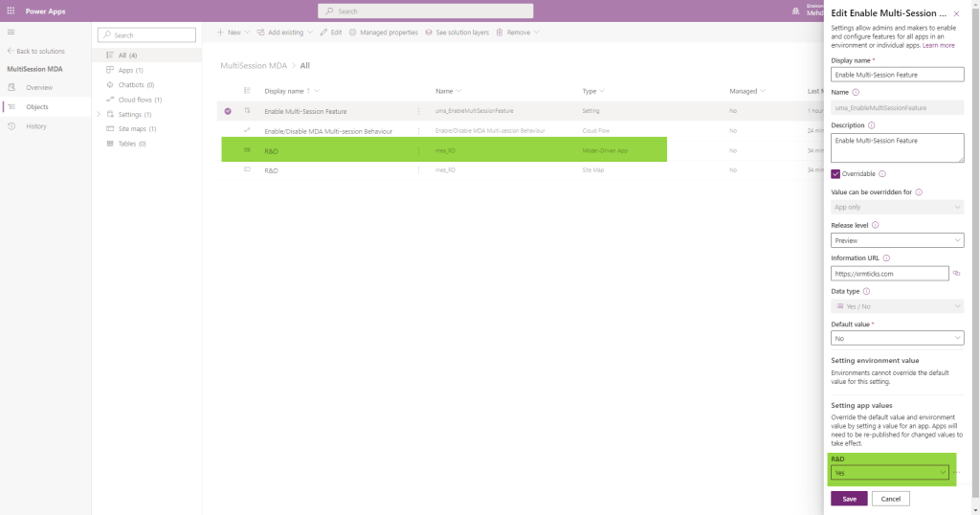Click the Save button
Screen dimensions: 980x515
coord(849,499)
